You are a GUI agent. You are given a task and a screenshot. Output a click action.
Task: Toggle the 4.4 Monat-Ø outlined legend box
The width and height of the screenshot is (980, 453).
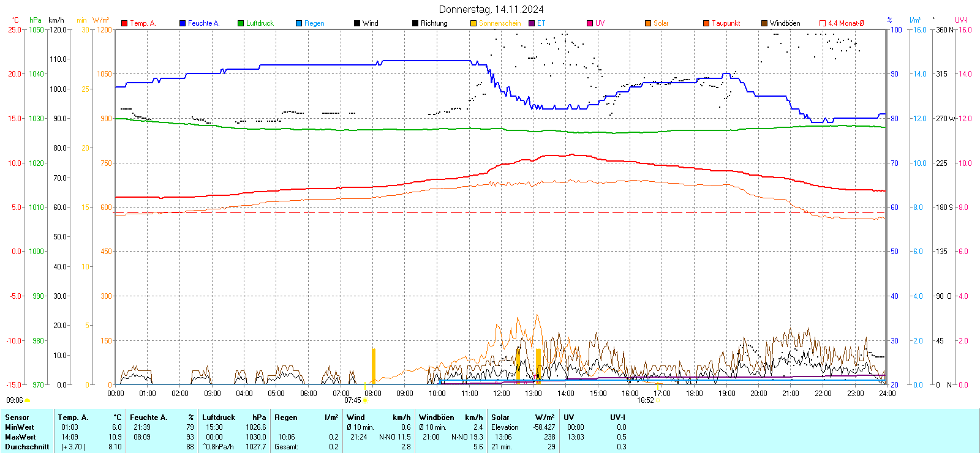(823, 23)
